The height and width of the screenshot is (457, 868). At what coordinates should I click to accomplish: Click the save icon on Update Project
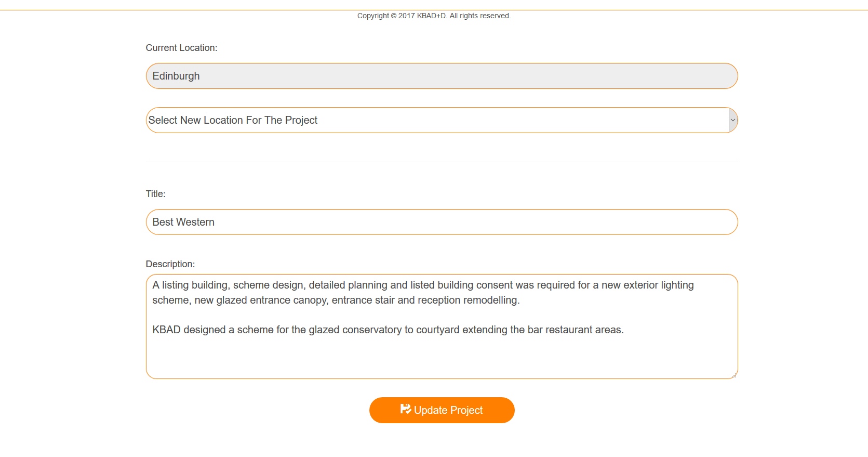click(x=406, y=409)
